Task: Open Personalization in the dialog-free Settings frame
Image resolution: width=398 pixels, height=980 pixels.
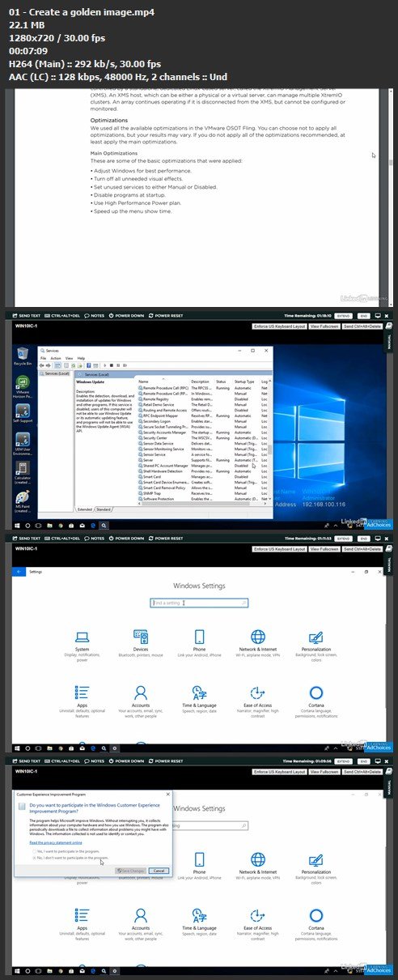Action: coord(315,645)
